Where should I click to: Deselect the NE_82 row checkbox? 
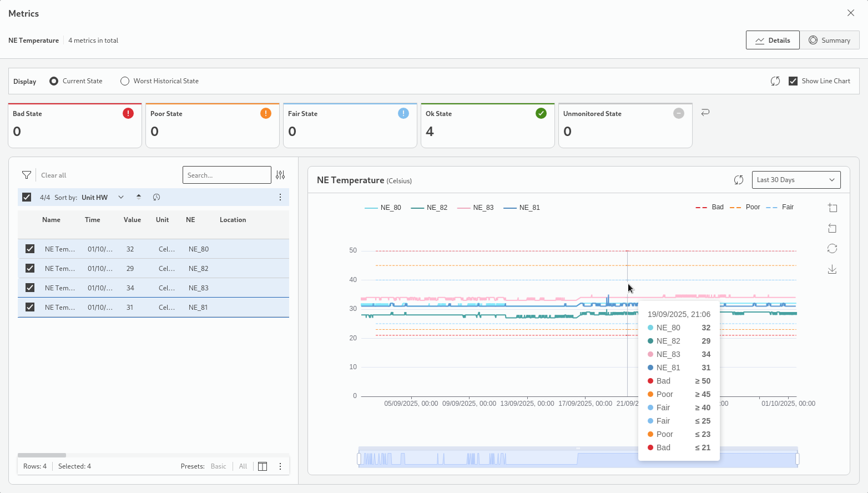pyautogui.click(x=30, y=268)
